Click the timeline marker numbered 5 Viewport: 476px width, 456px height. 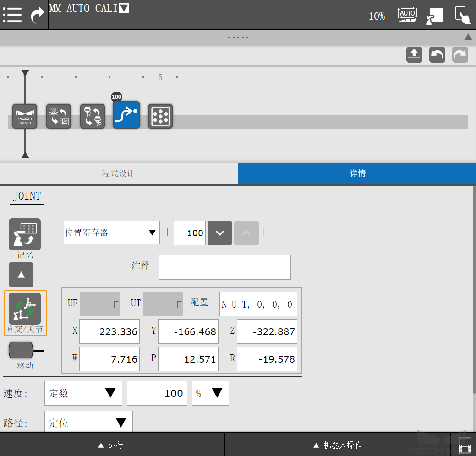tap(160, 77)
